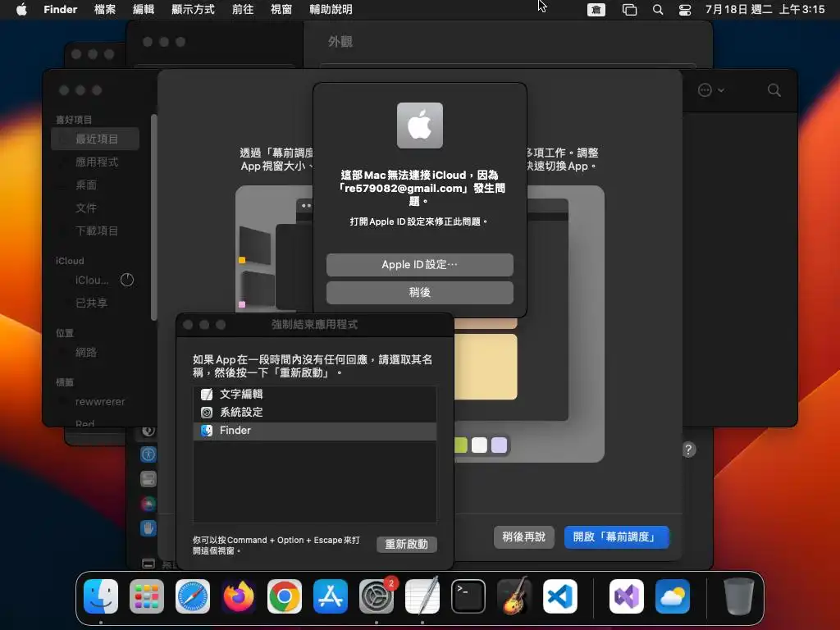Screen dimensions: 840x630
Task: Click the green color swatch in preview
Action: tap(461, 445)
